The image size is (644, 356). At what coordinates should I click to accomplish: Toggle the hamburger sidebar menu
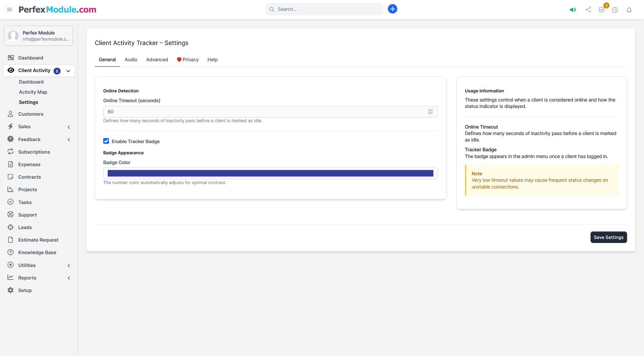(x=9, y=9)
